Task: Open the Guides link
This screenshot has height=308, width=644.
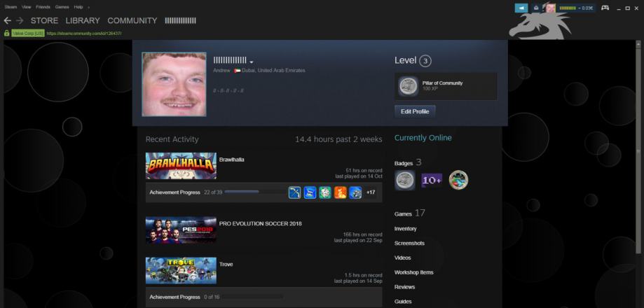Action: [403, 302]
